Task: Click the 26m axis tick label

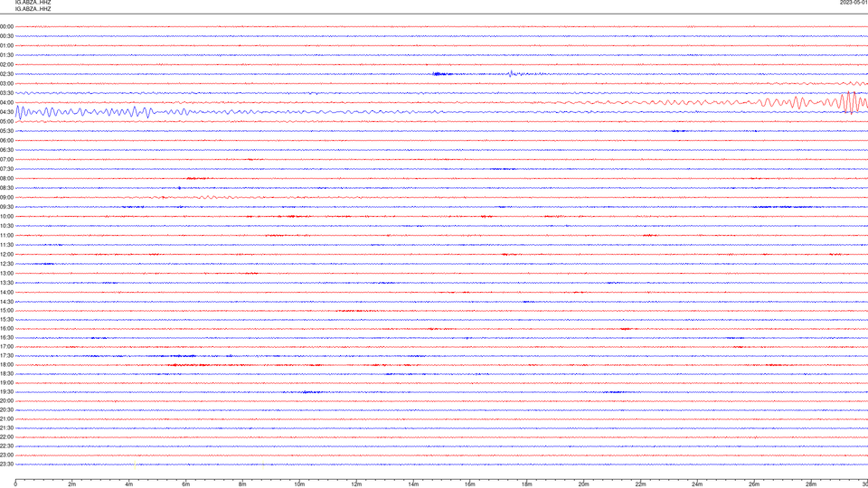Action: click(x=754, y=484)
